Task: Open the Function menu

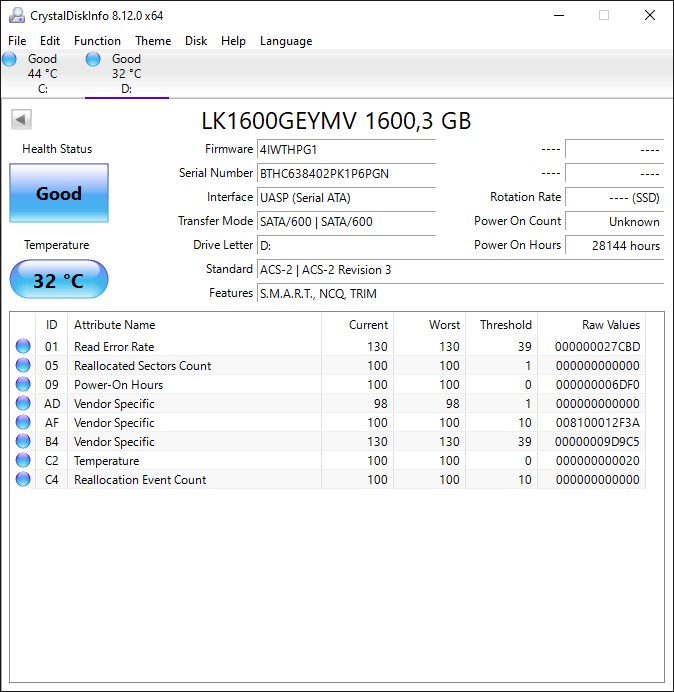Action: [97, 41]
